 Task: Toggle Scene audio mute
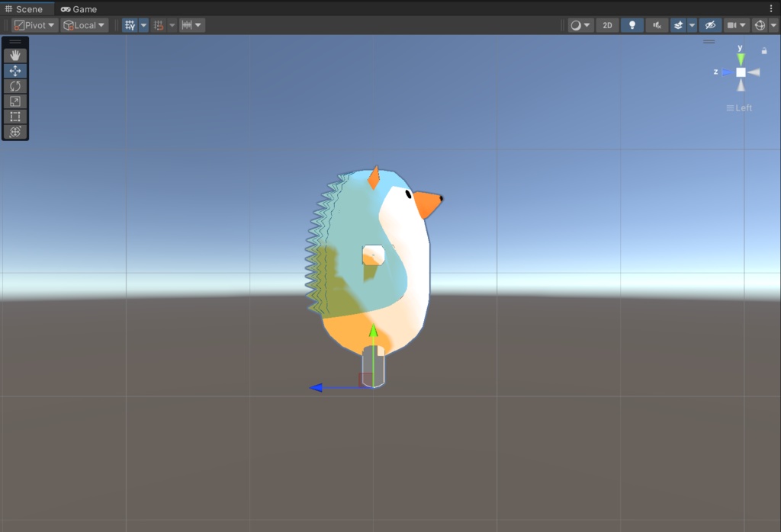click(657, 25)
